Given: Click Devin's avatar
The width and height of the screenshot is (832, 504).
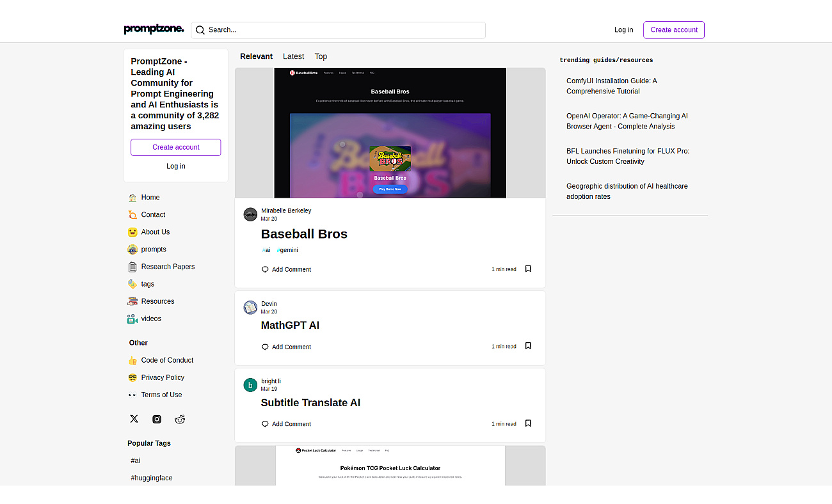Looking at the screenshot, I should (x=250, y=308).
